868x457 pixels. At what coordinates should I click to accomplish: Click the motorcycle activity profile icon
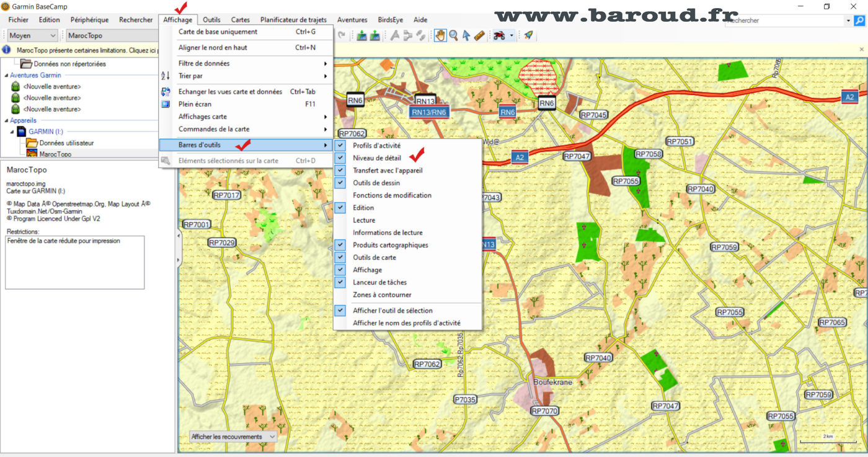click(499, 36)
